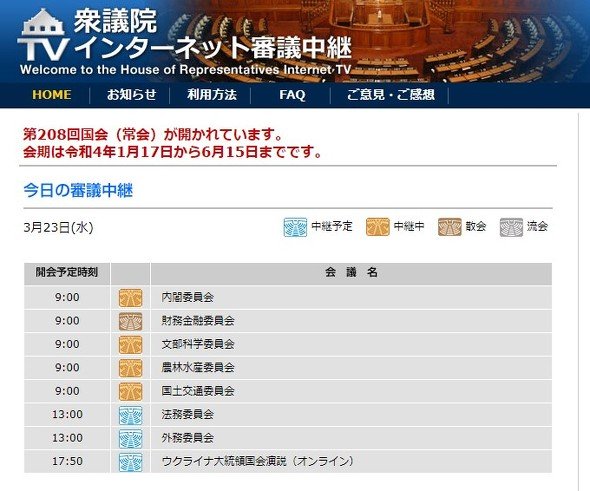590x491 pixels.
Task: Click the 中継中 legend icon
Action: pos(377,227)
